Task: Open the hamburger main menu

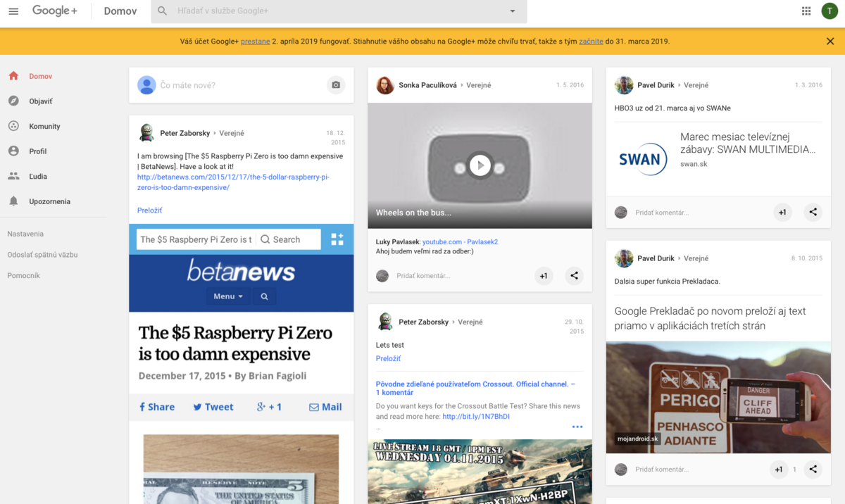Action: (13, 11)
